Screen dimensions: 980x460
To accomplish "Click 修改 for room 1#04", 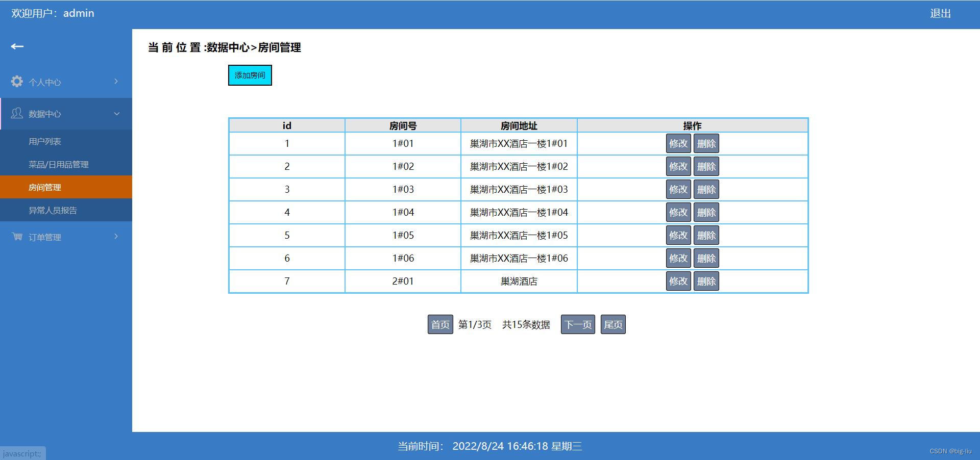I will (678, 212).
